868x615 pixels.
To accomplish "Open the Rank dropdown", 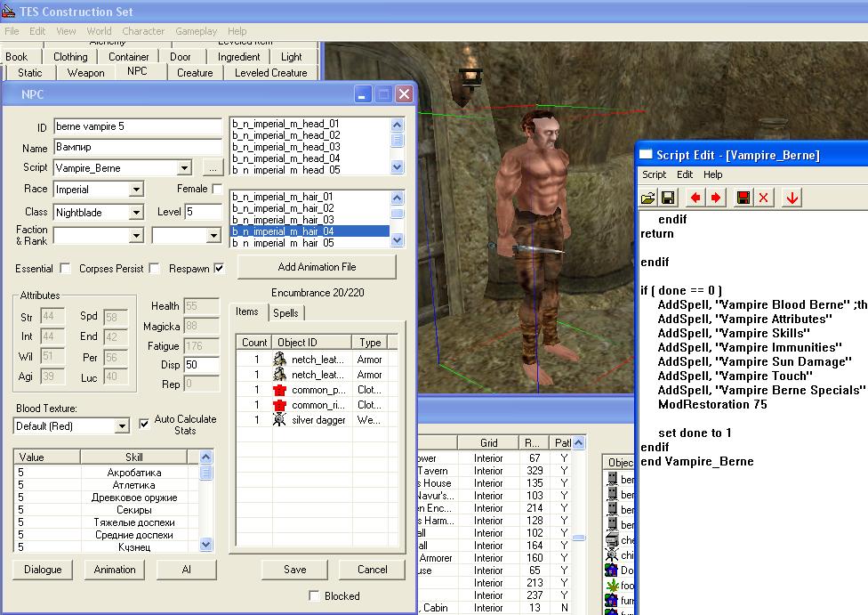I will (213, 236).
